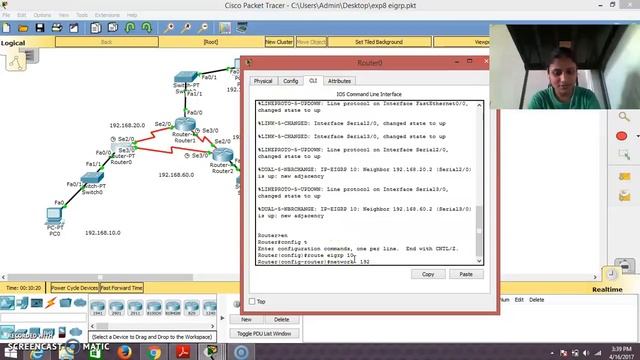Select the Connections lightning bolt category
The height and width of the screenshot is (360, 640).
(51, 303)
